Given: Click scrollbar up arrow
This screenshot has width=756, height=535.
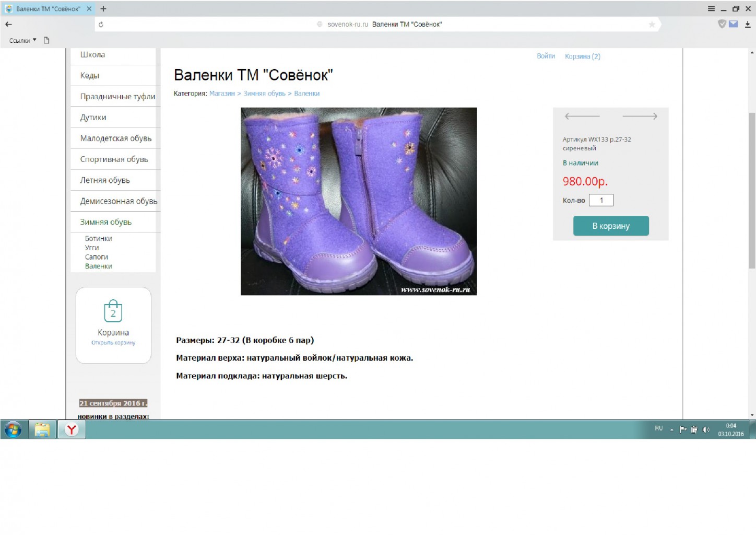Looking at the screenshot, I should tap(752, 52).
